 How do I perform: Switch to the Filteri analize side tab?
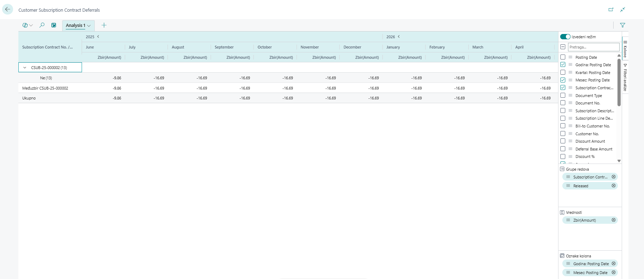click(625, 78)
